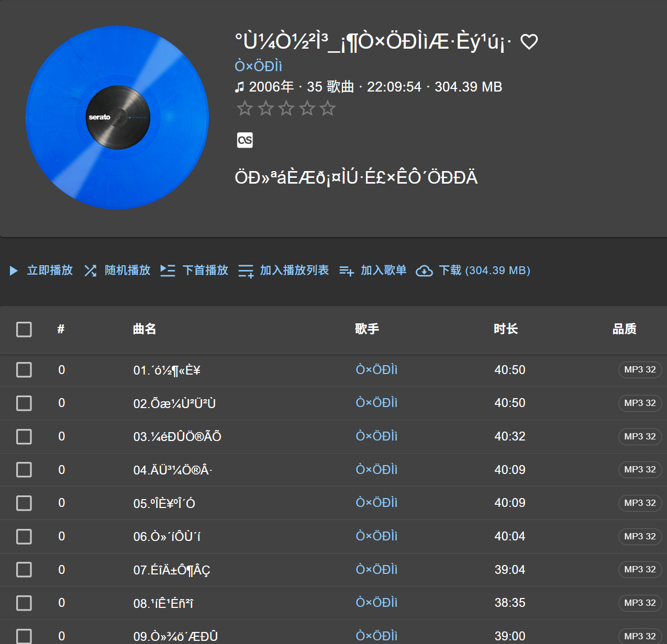
Task: Sort tracks by 时长 column header
Action: point(505,329)
